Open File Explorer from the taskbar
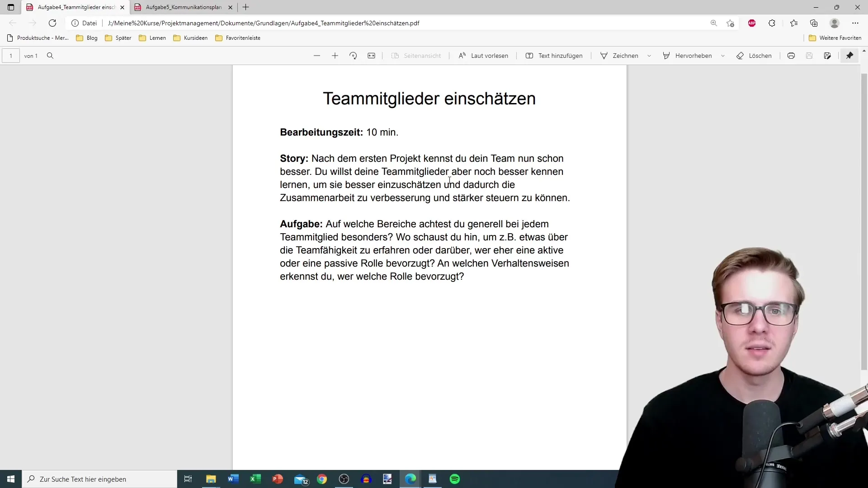Image resolution: width=868 pixels, height=488 pixels. [x=211, y=479]
